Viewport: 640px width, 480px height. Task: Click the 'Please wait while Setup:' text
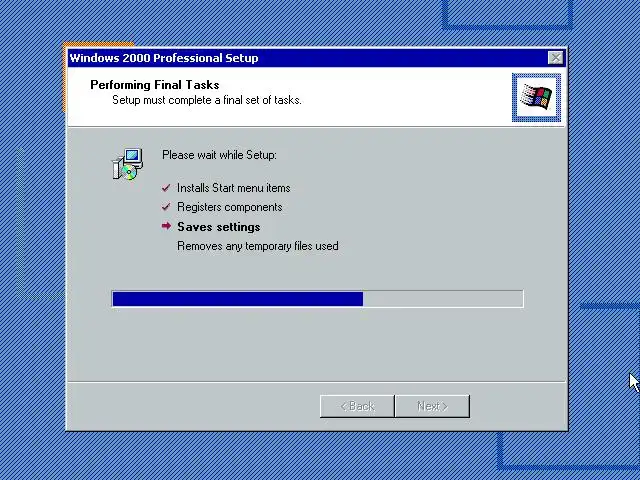tap(219, 155)
